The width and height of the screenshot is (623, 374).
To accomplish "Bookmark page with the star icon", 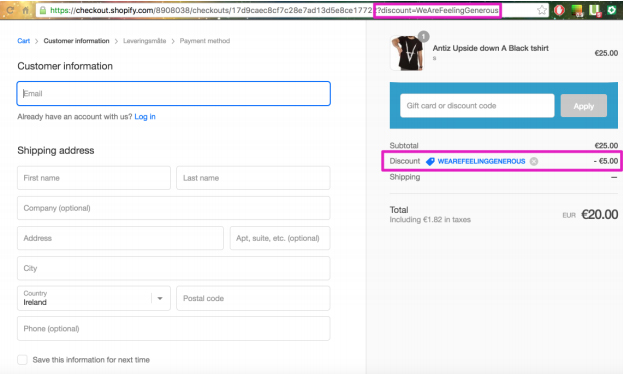I will click(x=542, y=10).
